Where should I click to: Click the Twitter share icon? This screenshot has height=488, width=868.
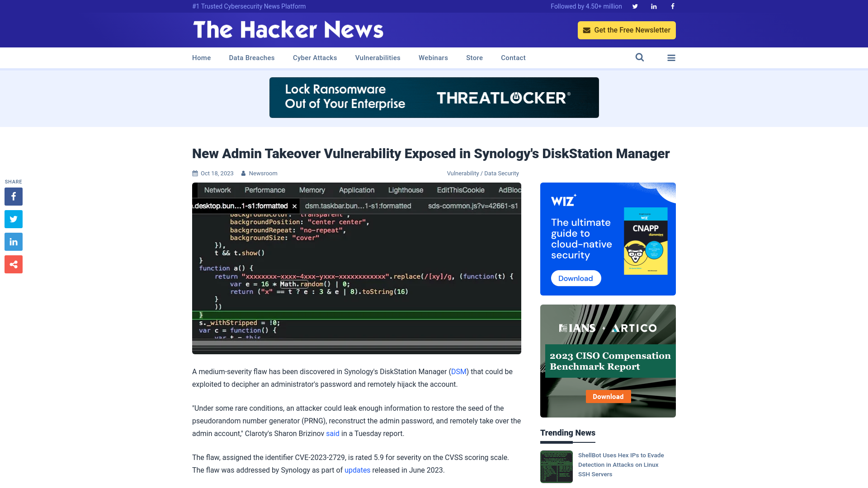[13, 219]
